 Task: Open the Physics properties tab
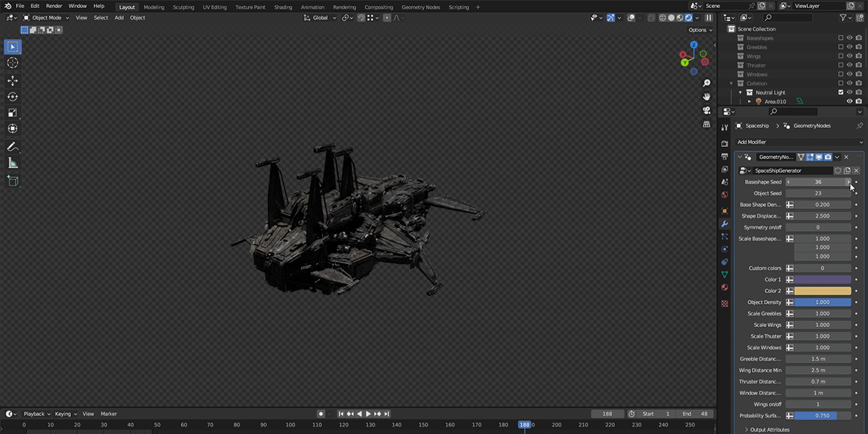point(724,249)
